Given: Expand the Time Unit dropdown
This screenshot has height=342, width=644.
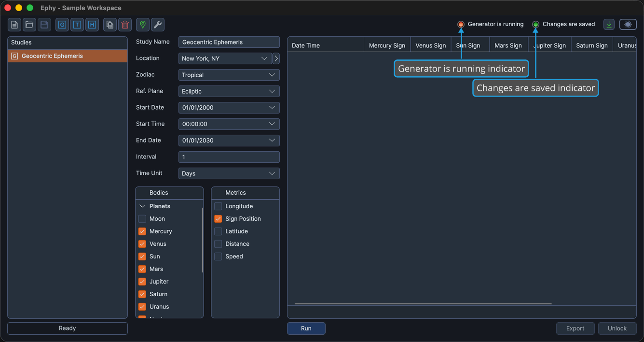Looking at the screenshot, I should [x=229, y=173].
